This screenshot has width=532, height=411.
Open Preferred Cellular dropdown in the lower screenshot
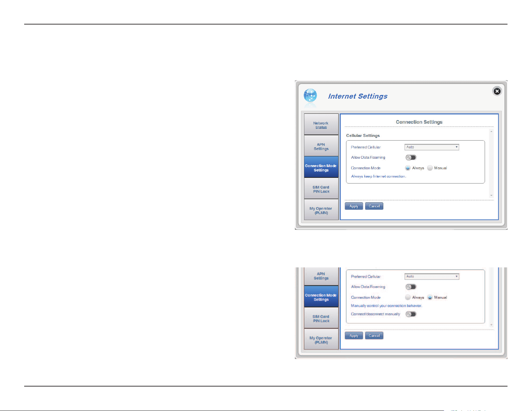(x=432, y=276)
